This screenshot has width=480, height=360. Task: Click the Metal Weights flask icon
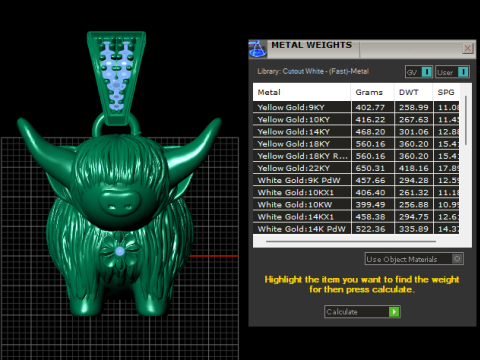click(257, 49)
